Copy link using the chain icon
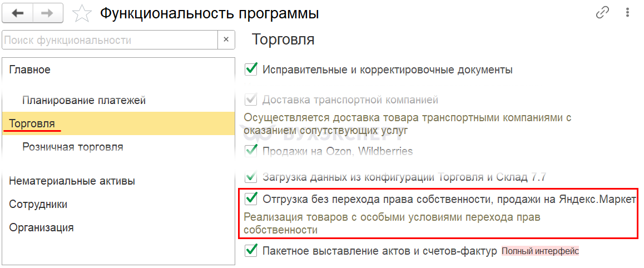644x268 pixels. 602,13
